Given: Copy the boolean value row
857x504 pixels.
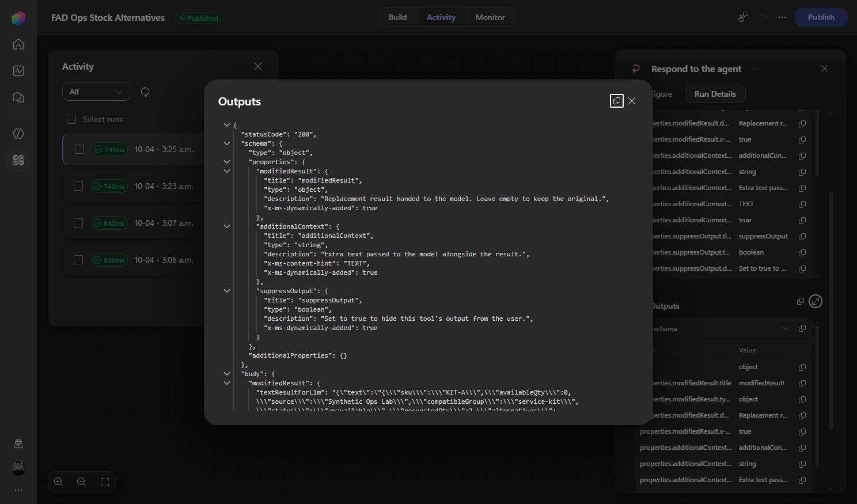Looking at the screenshot, I should point(802,252).
